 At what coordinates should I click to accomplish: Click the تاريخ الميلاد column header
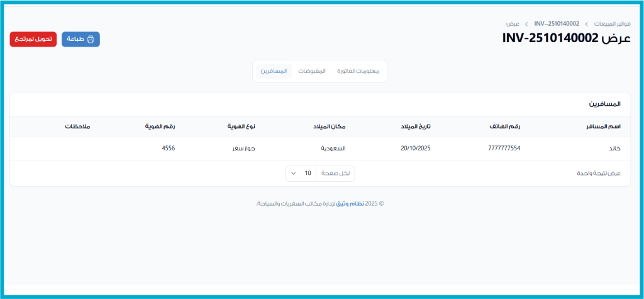(416, 127)
